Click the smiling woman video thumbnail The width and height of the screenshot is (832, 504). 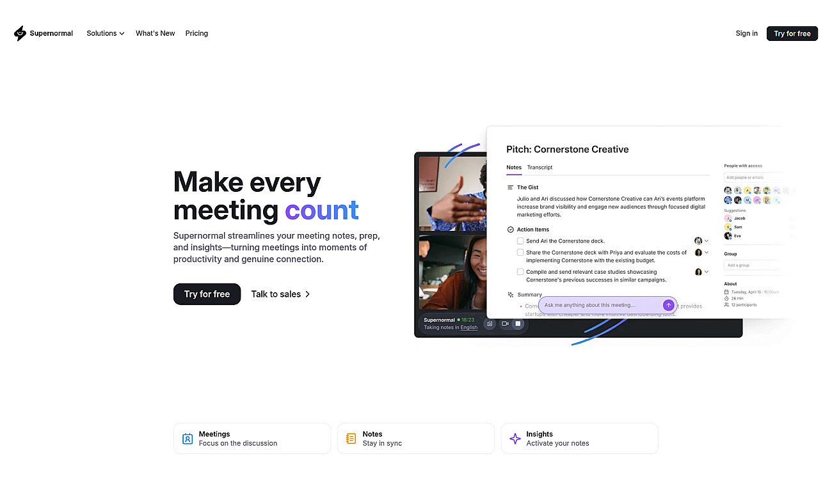453,272
